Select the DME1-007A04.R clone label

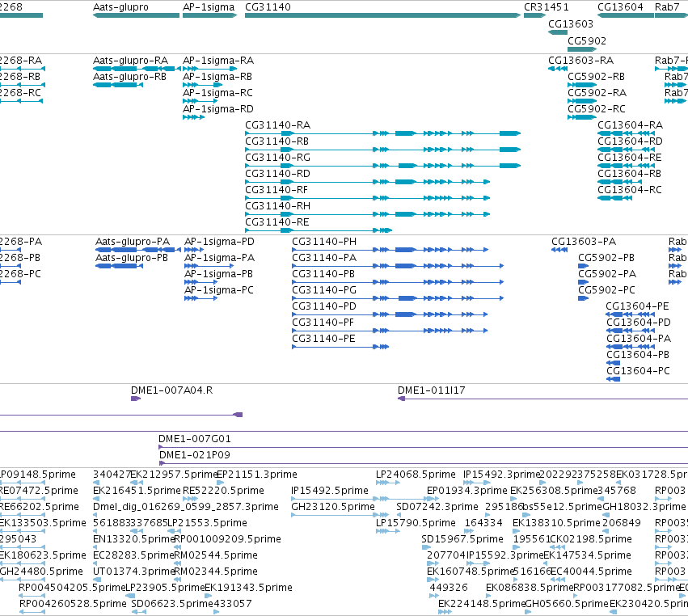(171, 390)
